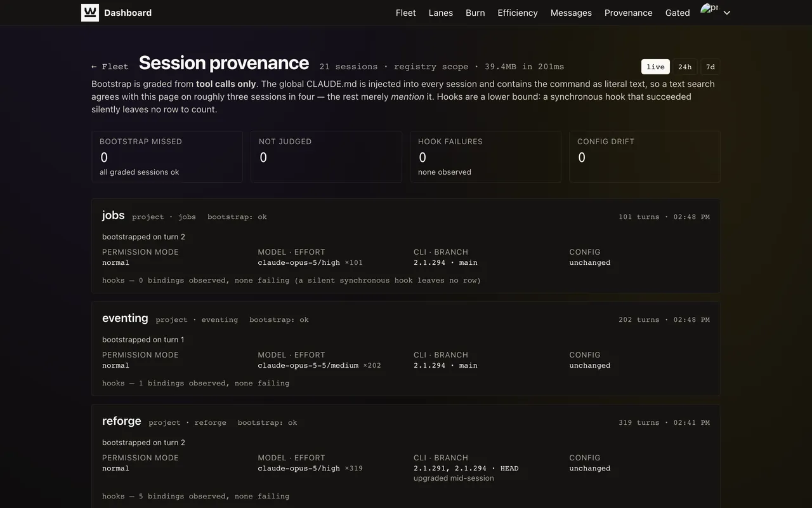Click 'project · reforge' label

188,422
